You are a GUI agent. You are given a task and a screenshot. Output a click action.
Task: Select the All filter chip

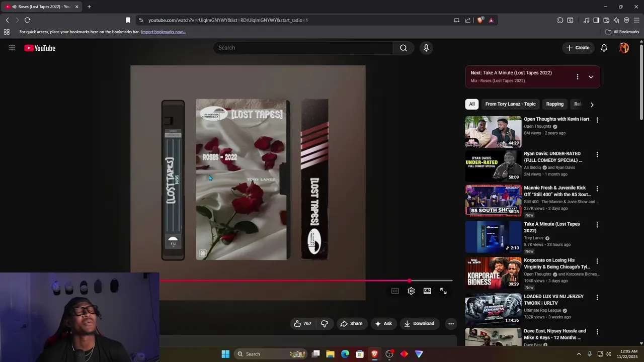(472, 104)
